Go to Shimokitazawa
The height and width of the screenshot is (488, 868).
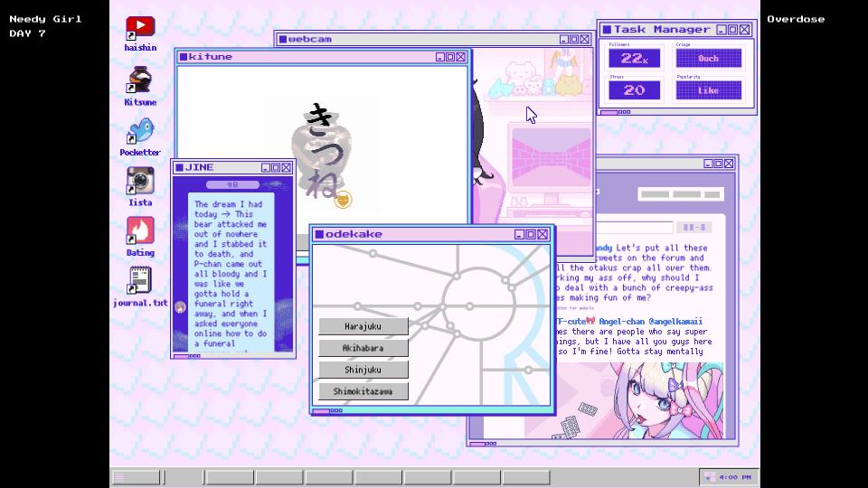[x=363, y=391]
